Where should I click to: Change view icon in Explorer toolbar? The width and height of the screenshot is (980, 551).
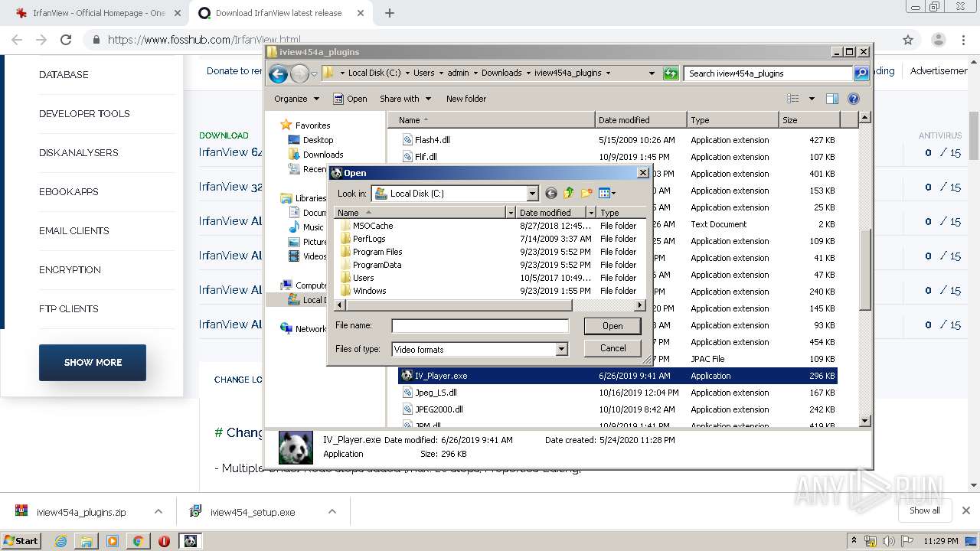(x=793, y=99)
